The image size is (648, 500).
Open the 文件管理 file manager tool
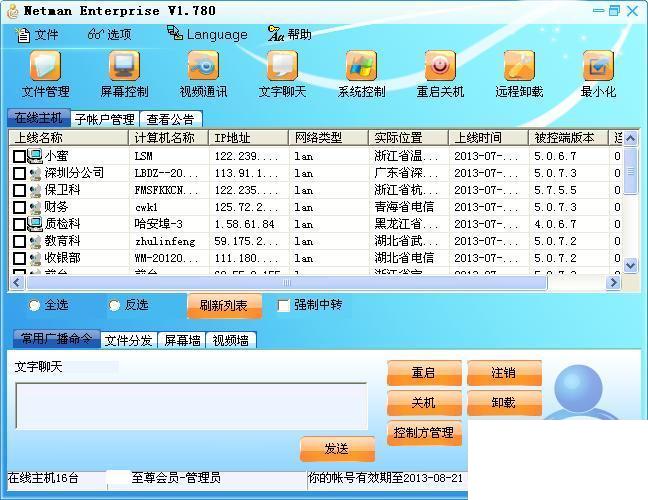pyautogui.click(x=45, y=74)
